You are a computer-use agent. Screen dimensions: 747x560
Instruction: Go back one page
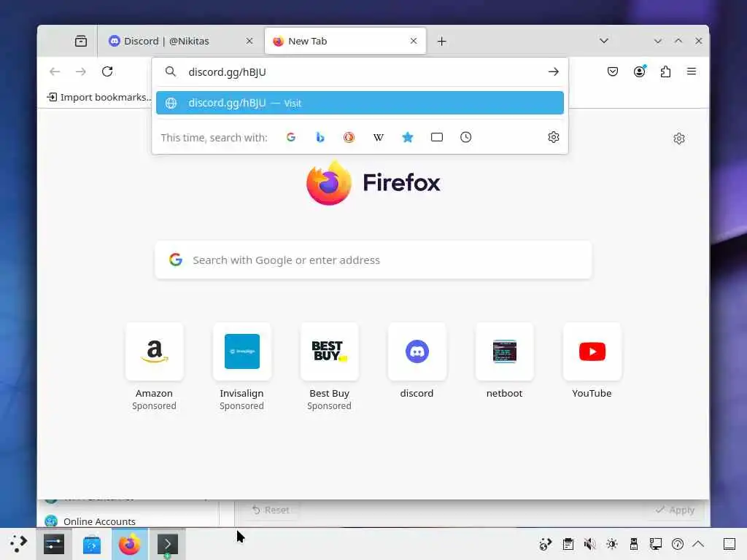tap(55, 71)
